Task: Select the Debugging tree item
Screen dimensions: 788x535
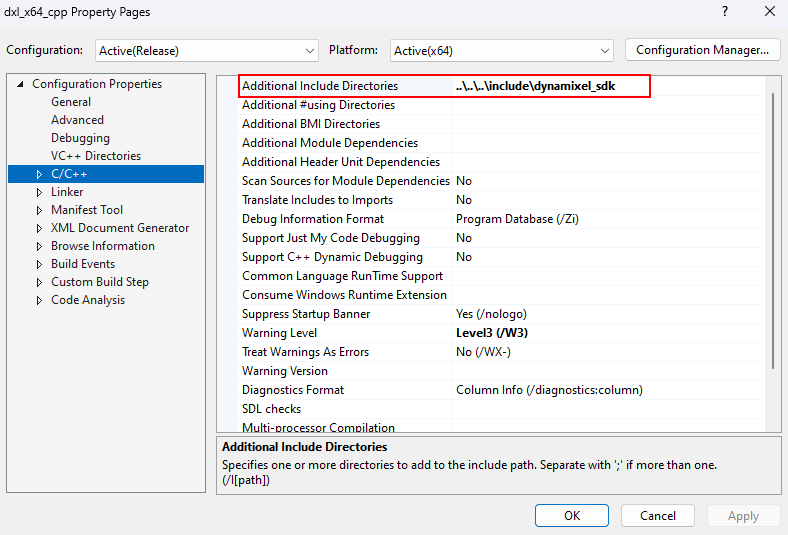Action: click(80, 138)
